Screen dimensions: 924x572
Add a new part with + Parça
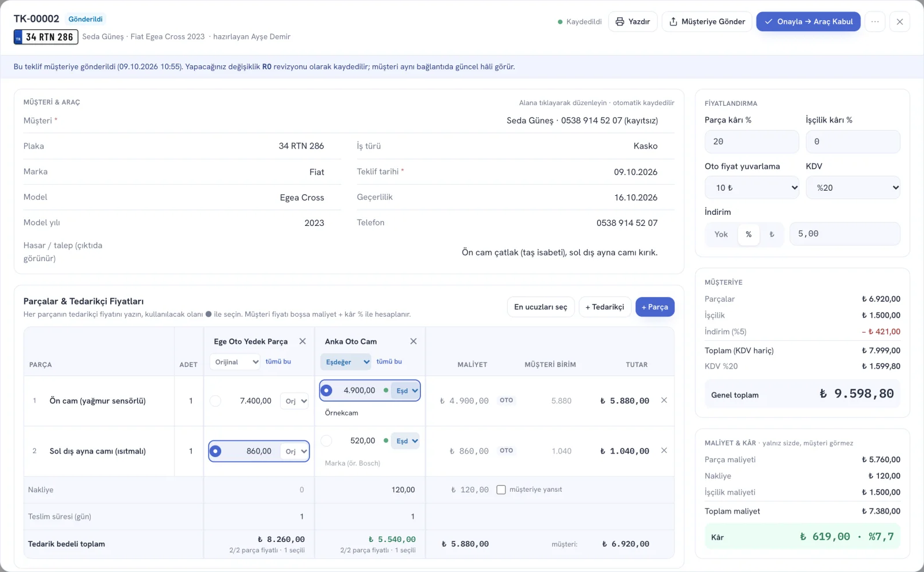(x=655, y=307)
